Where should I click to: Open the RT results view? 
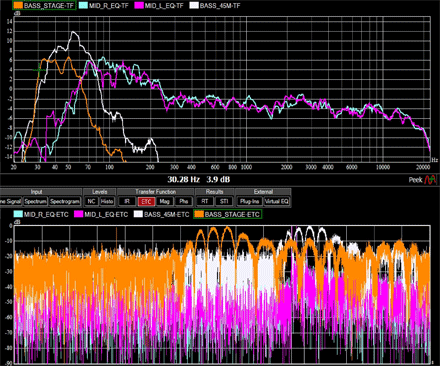(x=205, y=201)
